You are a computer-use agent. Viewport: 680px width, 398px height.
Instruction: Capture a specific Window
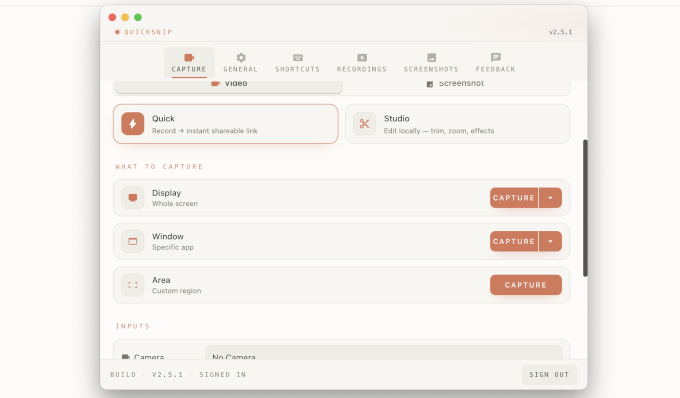[x=514, y=241]
